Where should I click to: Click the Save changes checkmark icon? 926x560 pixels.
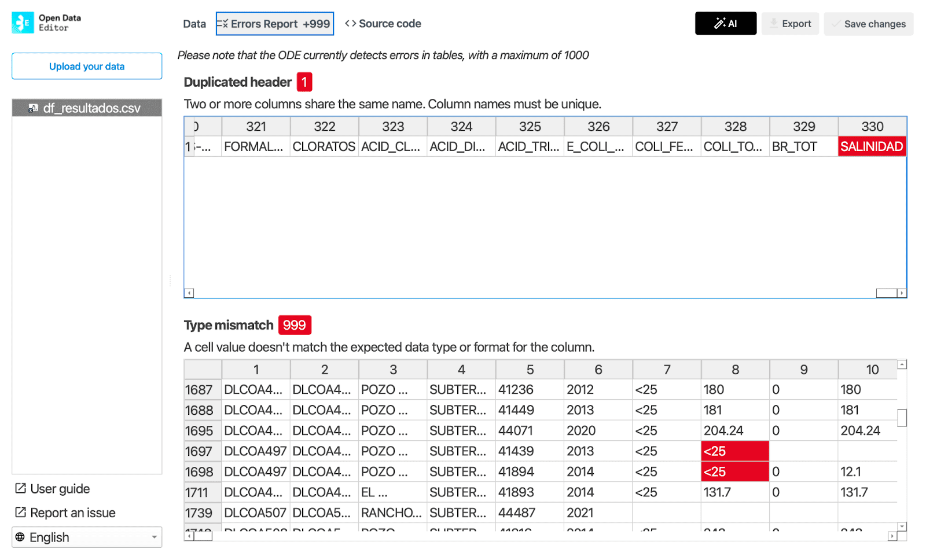point(835,24)
